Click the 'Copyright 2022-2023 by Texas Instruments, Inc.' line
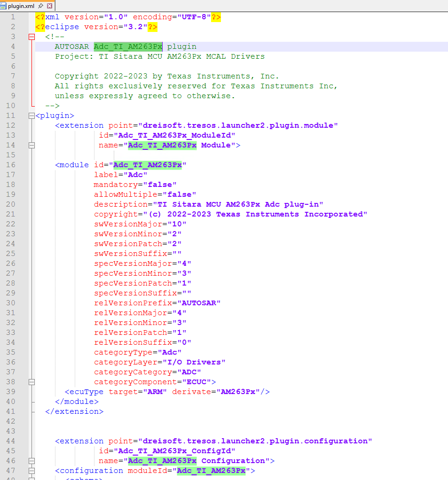The width and height of the screenshot is (448, 480). tap(167, 76)
